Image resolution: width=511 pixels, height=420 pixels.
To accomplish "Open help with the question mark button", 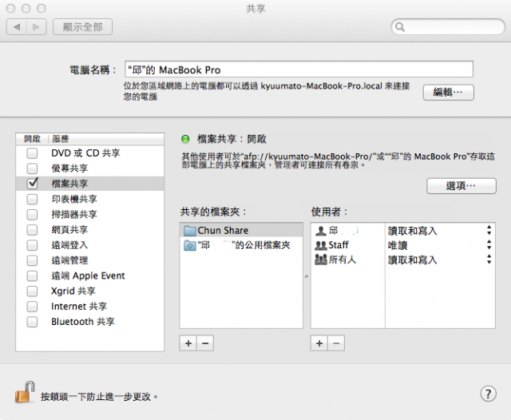I will (488, 394).
